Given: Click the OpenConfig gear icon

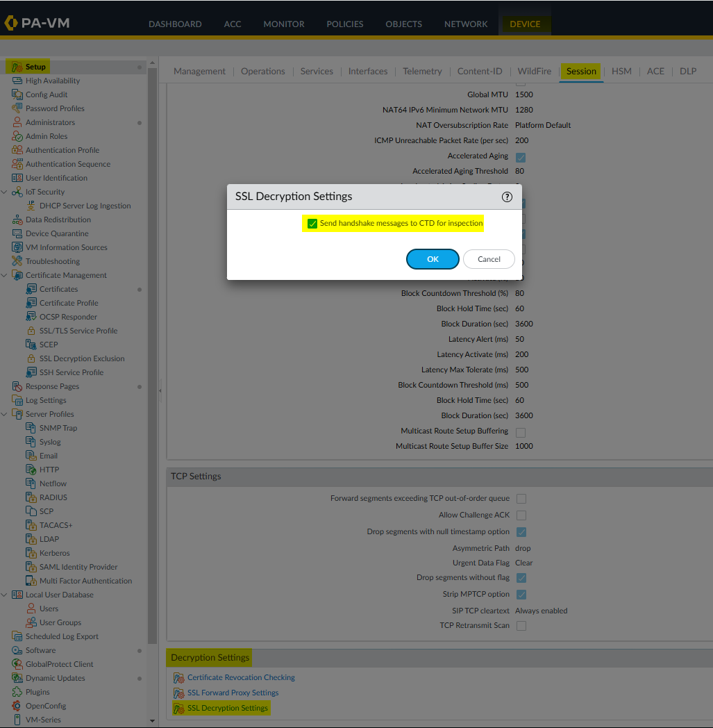Looking at the screenshot, I should click(x=17, y=706).
